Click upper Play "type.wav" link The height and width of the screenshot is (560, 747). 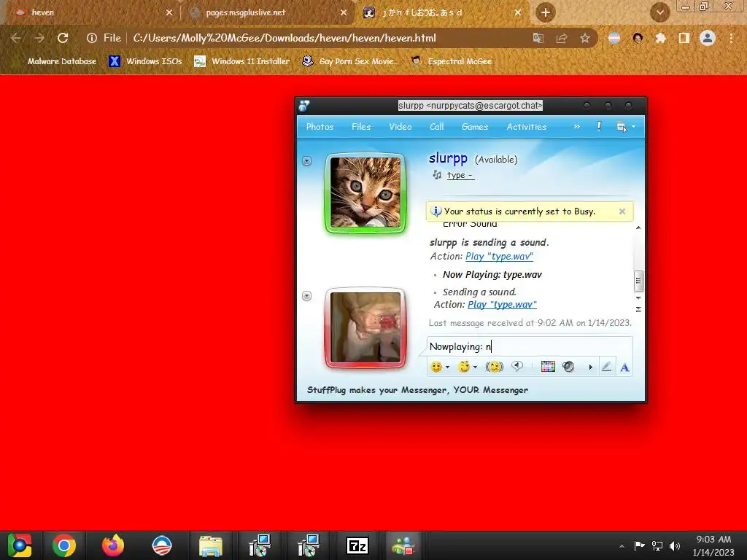[x=499, y=256]
